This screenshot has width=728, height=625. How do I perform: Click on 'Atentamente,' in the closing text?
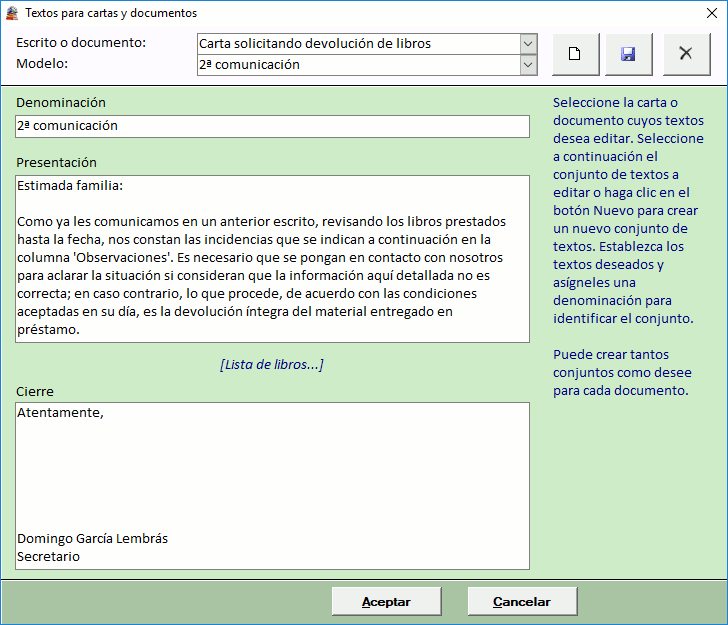(x=60, y=413)
